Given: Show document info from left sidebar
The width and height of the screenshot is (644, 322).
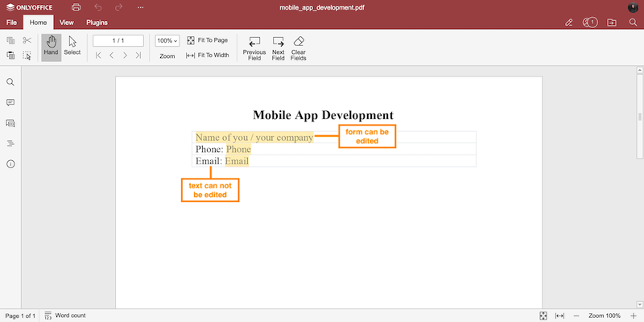Looking at the screenshot, I should [x=10, y=163].
